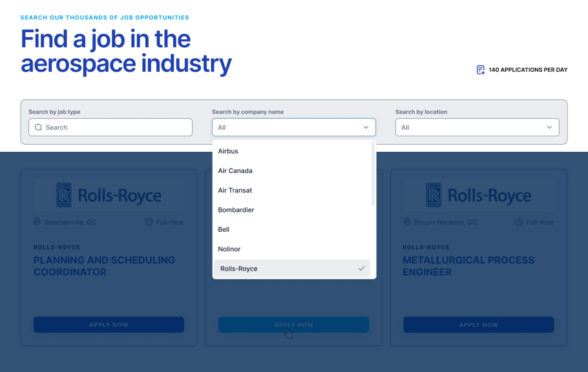Open the Search by location dropdown

click(x=477, y=128)
